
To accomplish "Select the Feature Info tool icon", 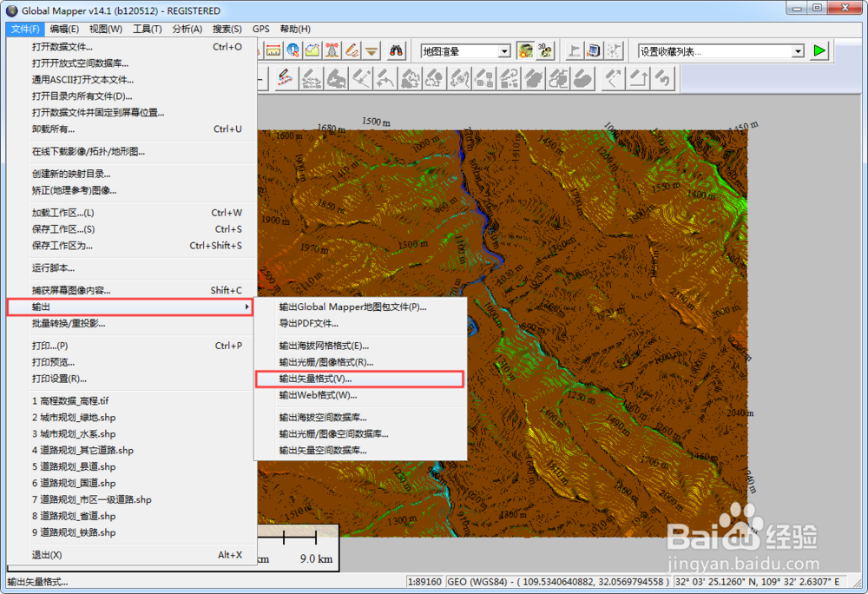I will click(293, 51).
